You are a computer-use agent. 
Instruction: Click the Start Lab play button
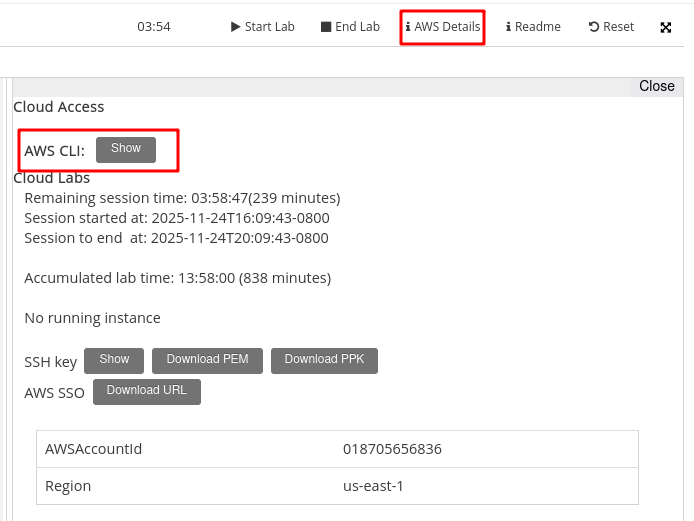[x=262, y=27]
